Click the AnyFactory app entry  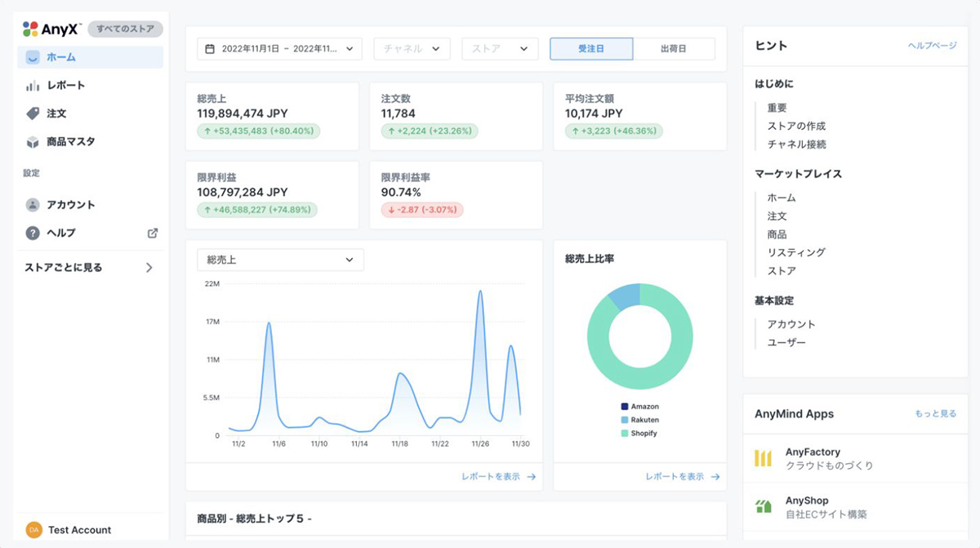[855, 458]
